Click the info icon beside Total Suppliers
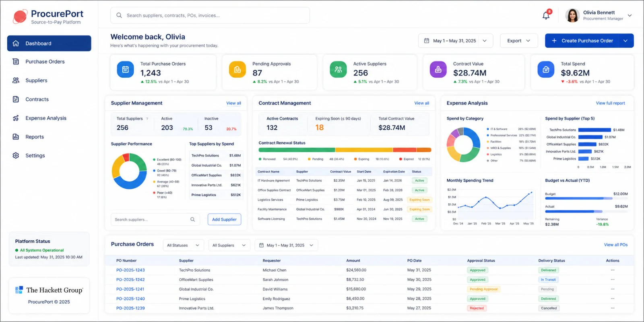The height and width of the screenshot is (322, 644). pyautogui.click(x=147, y=119)
